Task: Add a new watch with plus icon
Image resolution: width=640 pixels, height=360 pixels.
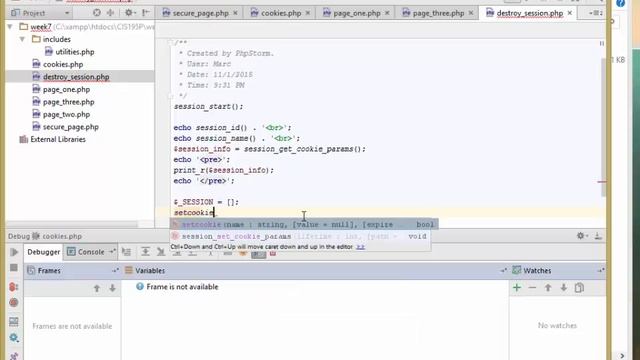Action: pyautogui.click(x=517, y=288)
